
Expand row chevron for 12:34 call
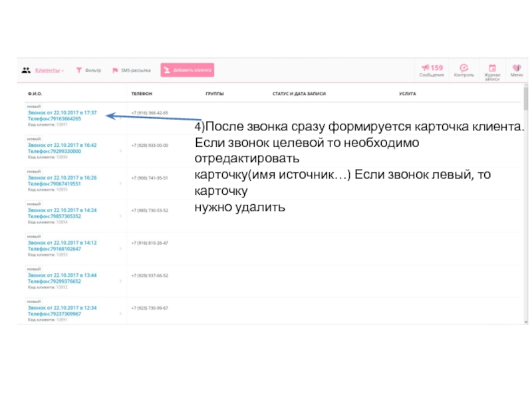pyautogui.click(x=120, y=314)
